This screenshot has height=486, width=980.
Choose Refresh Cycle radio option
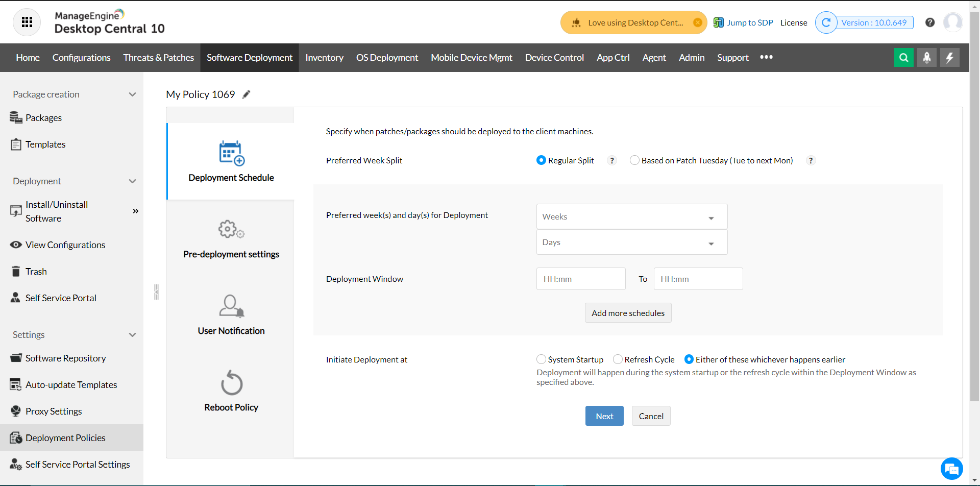tap(618, 359)
